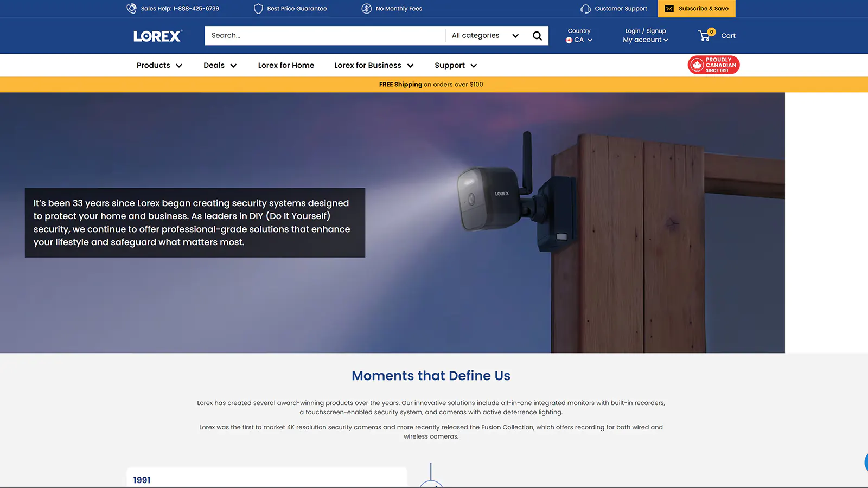Click the phone icon beside Sales Help

131,9
